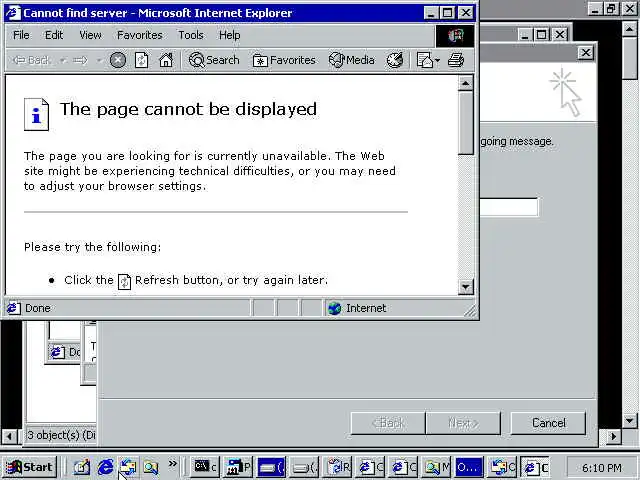Click the background window top scroll-up arrow

[x=629, y=29]
